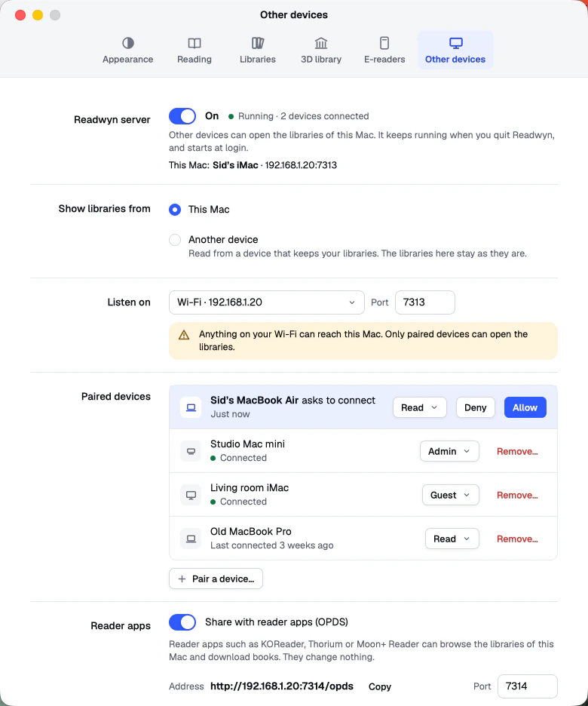This screenshot has width=588, height=706.
Task: Copy the OPDS address
Action: coord(380,686)
